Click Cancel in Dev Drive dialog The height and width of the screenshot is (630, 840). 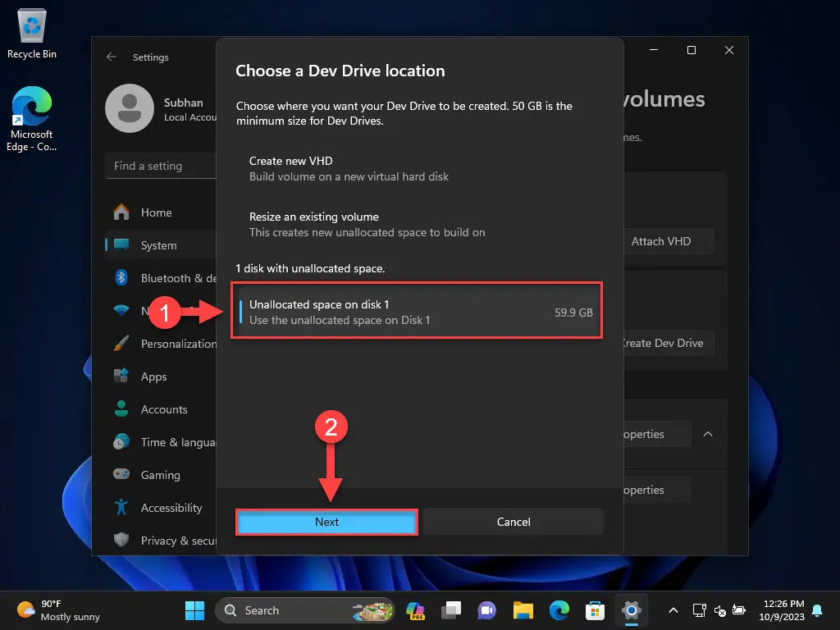(514, 522)
